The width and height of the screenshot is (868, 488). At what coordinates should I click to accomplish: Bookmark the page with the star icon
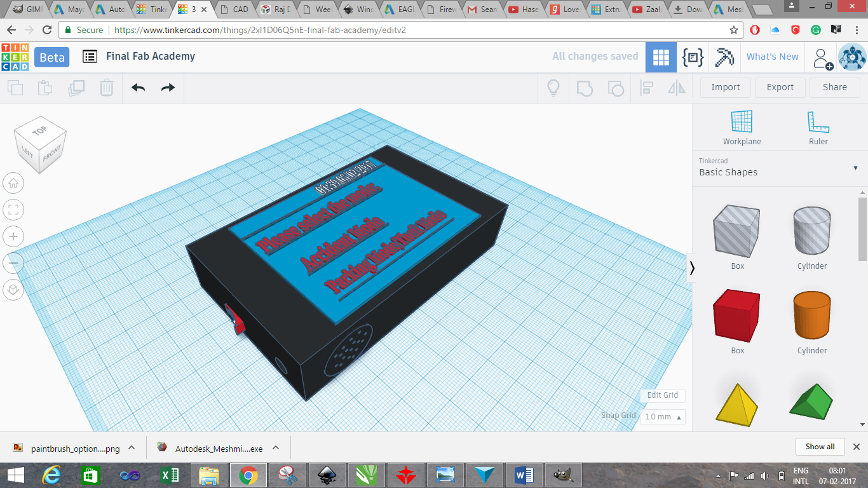point(734,30)
